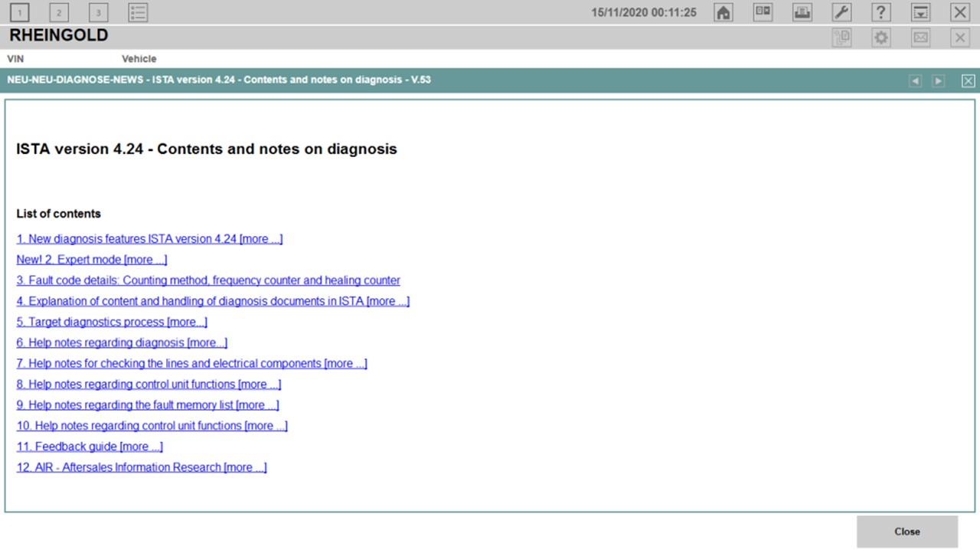Image resolution: width=980 pixels, height=550 pixels.
Task: Open link 11 Feedback guide
Action: [x=90, y=446]
